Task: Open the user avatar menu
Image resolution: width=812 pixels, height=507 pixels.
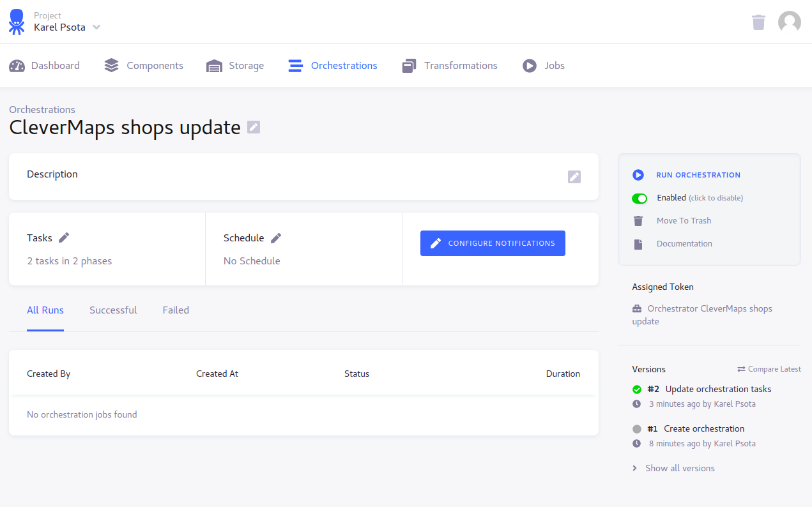Action: [x=789, y=22]
